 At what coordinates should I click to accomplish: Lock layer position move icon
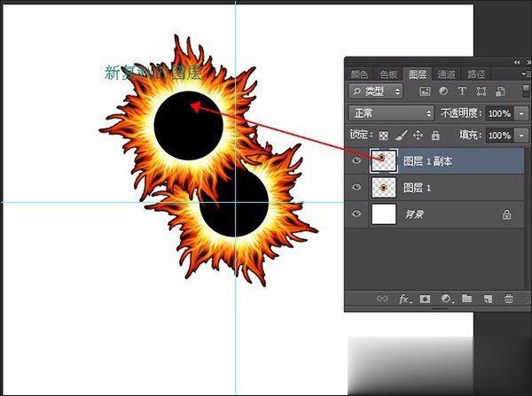[x=418, y=136]
